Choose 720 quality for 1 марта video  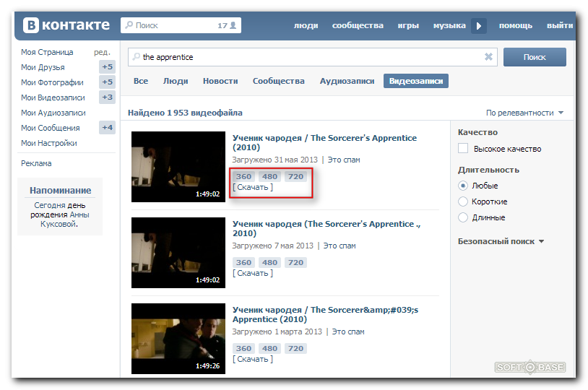click(295, 348)
